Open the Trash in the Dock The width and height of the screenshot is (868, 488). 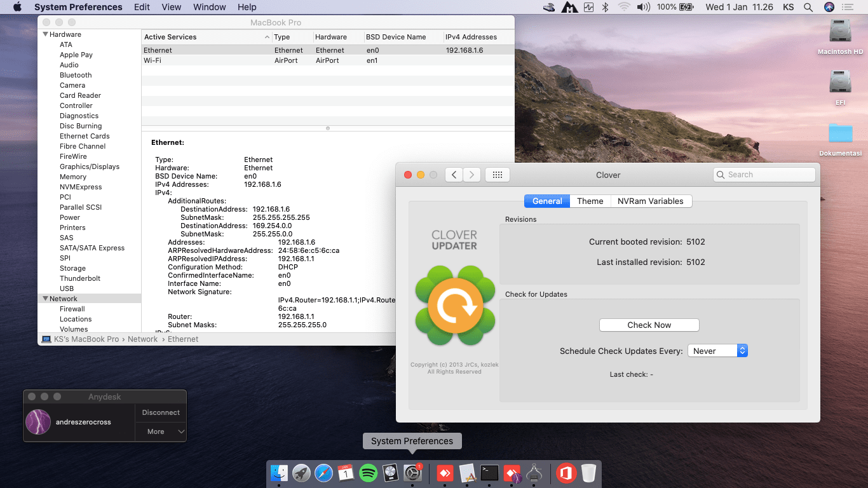[589, 473]
